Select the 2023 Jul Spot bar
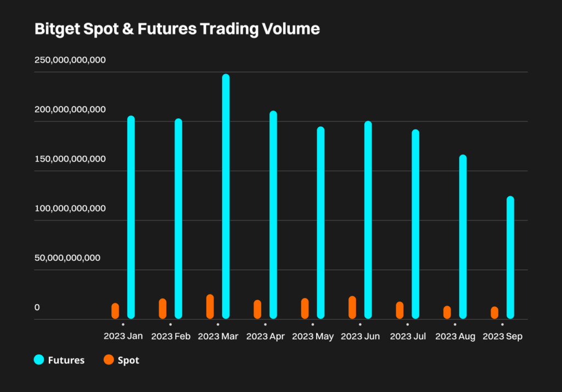Viewport: 562px width, 392px height. [400, 310]
